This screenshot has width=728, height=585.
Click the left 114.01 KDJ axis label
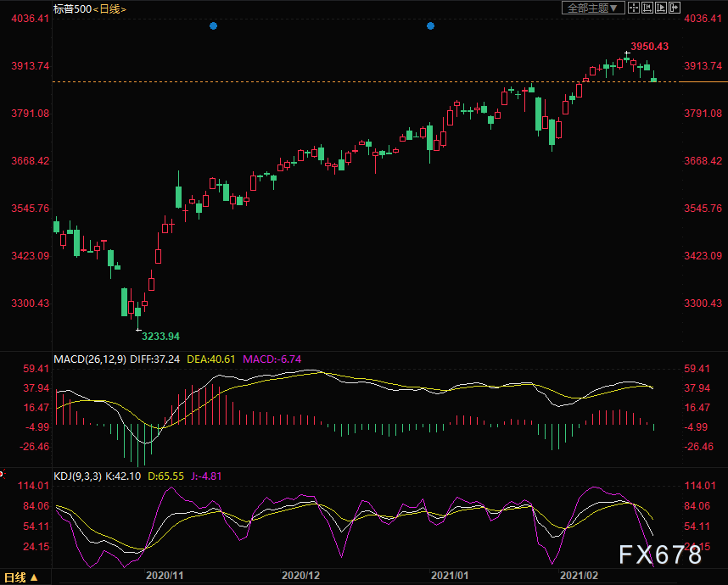tap(33, 486)
